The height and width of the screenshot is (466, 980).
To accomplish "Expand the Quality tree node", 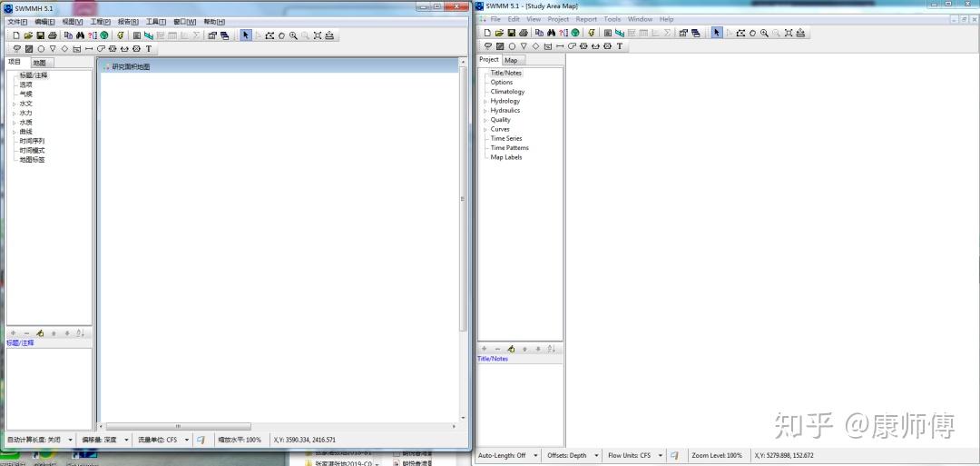I will pos(485,120).
